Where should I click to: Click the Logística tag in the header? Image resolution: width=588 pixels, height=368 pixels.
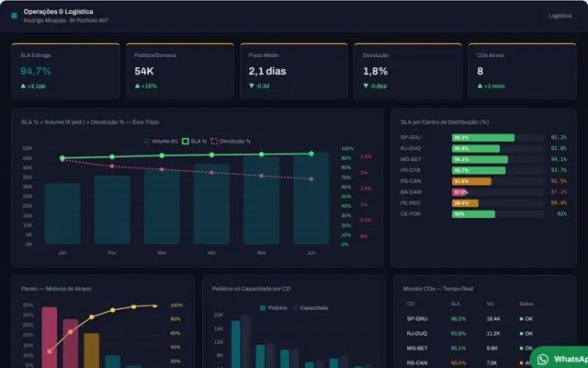pos(560,16)
